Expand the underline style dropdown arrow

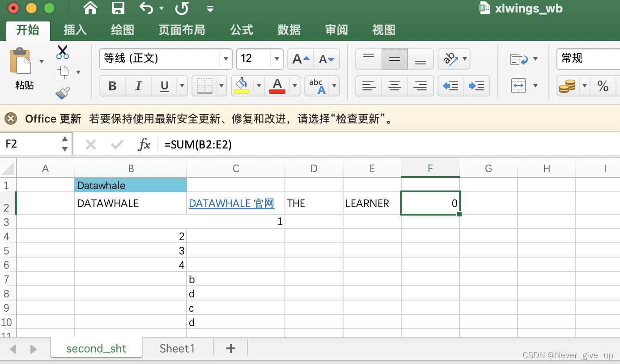[x=182, y=86]
